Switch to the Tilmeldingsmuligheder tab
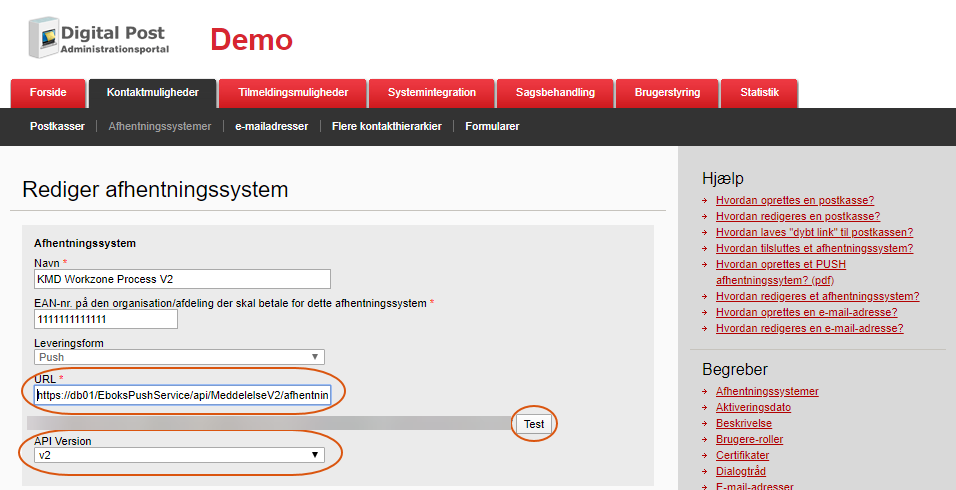The image size is (956, 490). 293,93
